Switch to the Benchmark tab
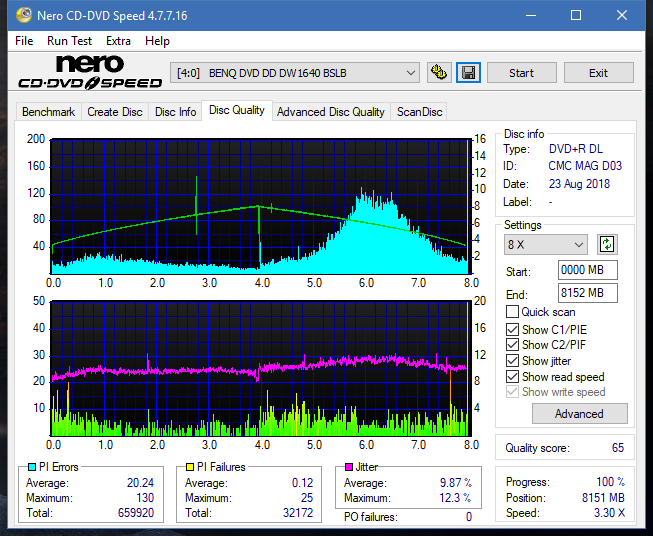The height and width of the screenshot is (536, 653). click(48, 112)
